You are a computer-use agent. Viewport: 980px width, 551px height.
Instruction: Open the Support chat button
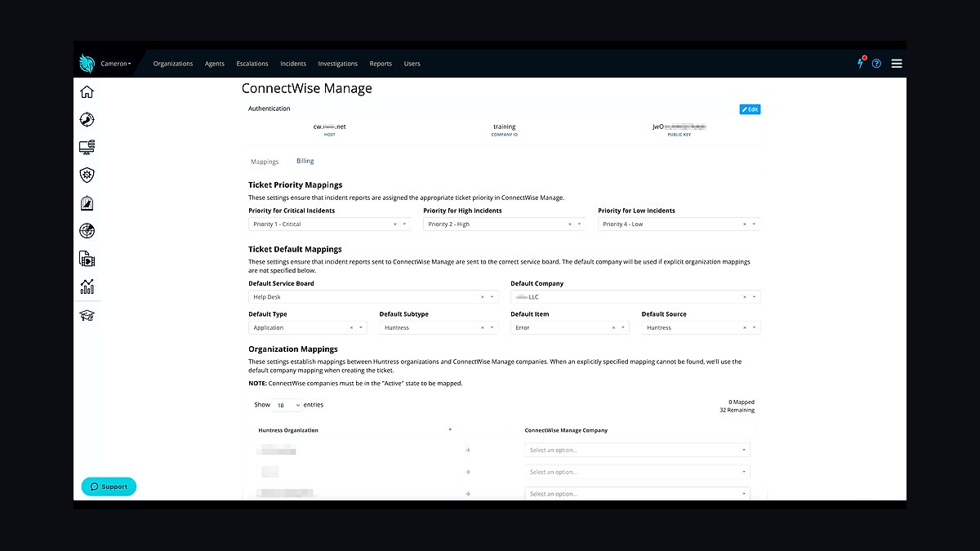click(x=109, y=487)
